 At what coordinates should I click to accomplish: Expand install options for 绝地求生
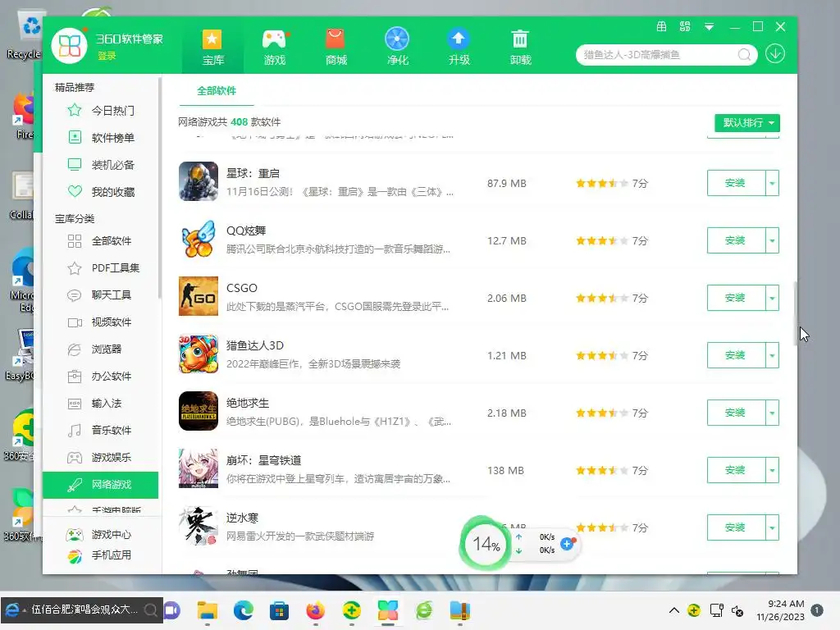click(x=772, y=413)
